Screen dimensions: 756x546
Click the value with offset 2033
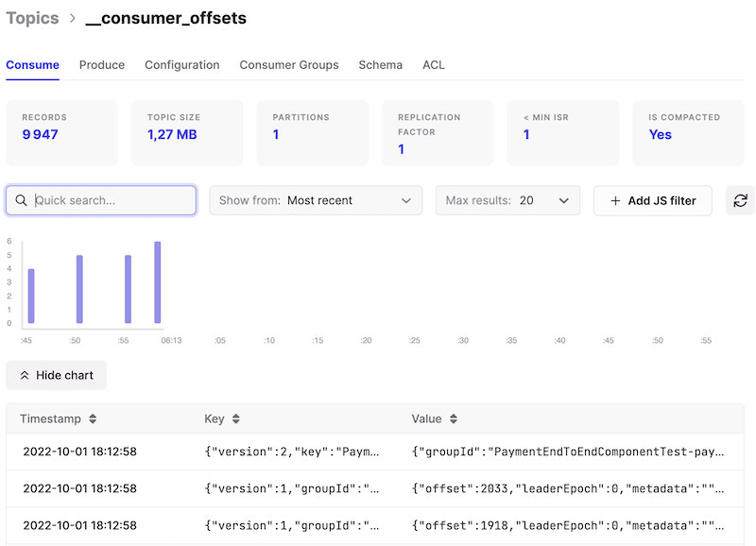coord(568,488)
